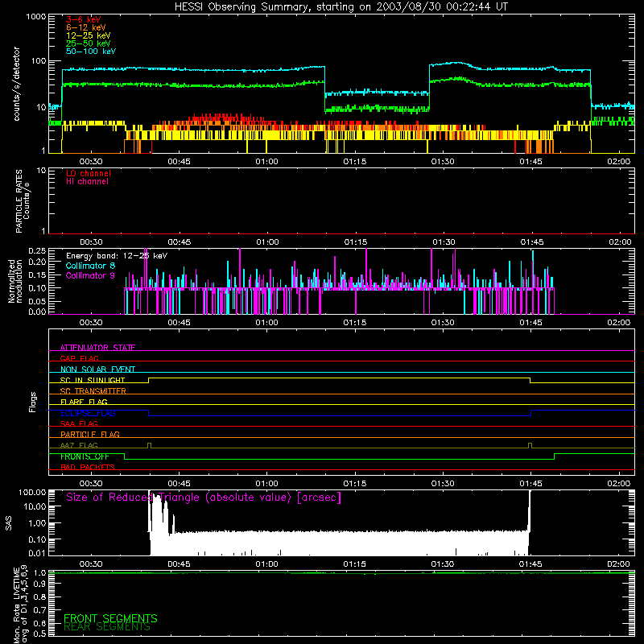
Task: Select the 6-12 keV legend label
Action: [86, 27]
